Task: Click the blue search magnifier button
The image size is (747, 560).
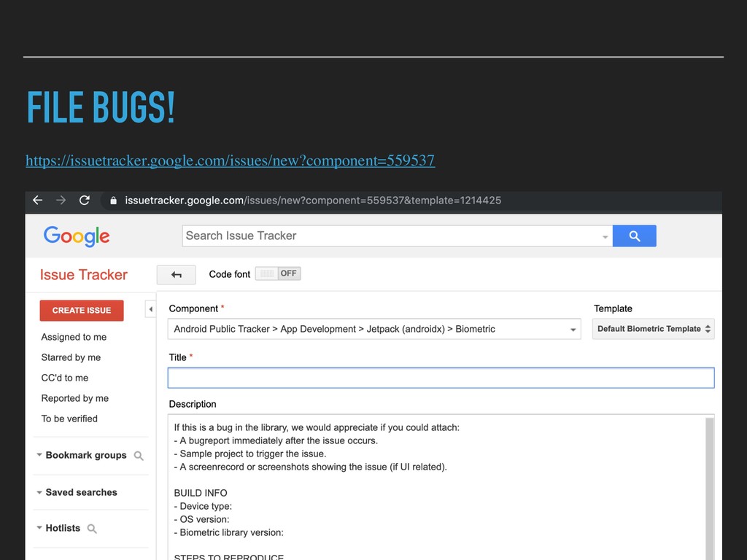Action: [634, 236]
